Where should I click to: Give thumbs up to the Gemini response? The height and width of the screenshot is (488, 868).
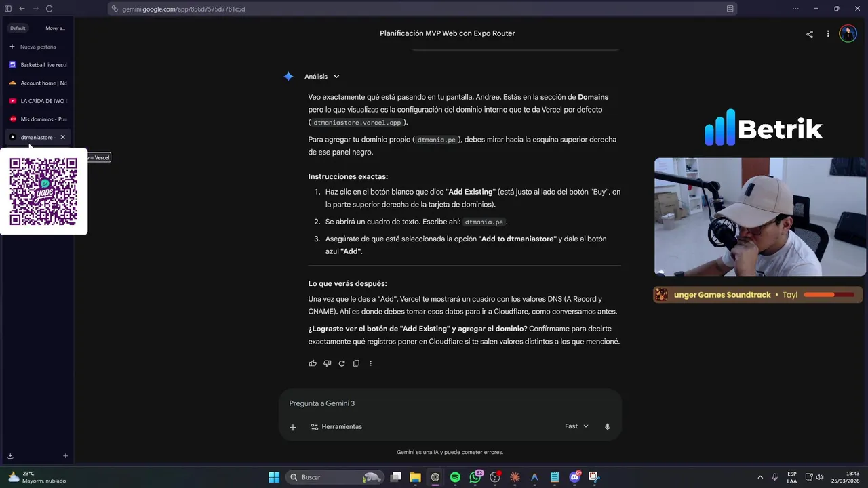(313, 363)
